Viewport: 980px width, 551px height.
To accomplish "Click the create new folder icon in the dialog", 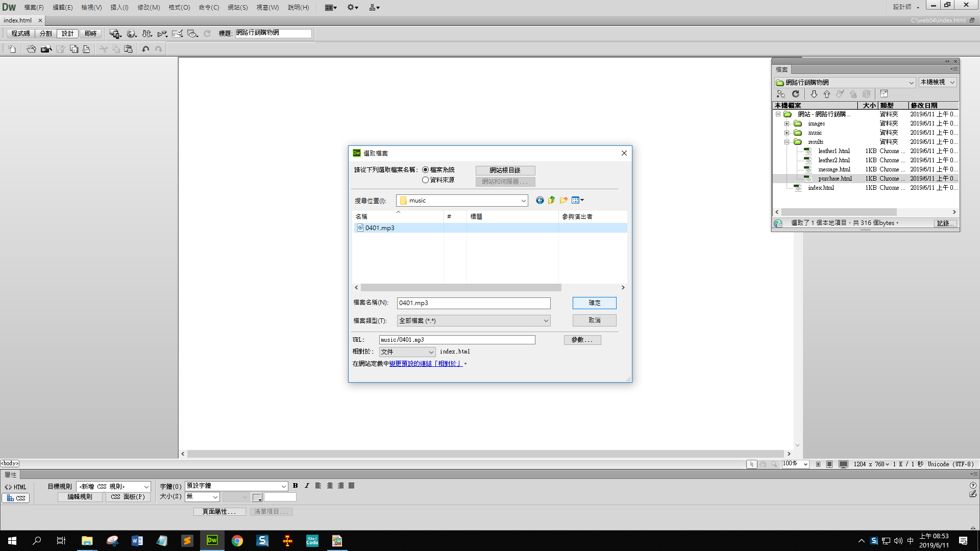I will pyautogui.click(x=563, y=201).
